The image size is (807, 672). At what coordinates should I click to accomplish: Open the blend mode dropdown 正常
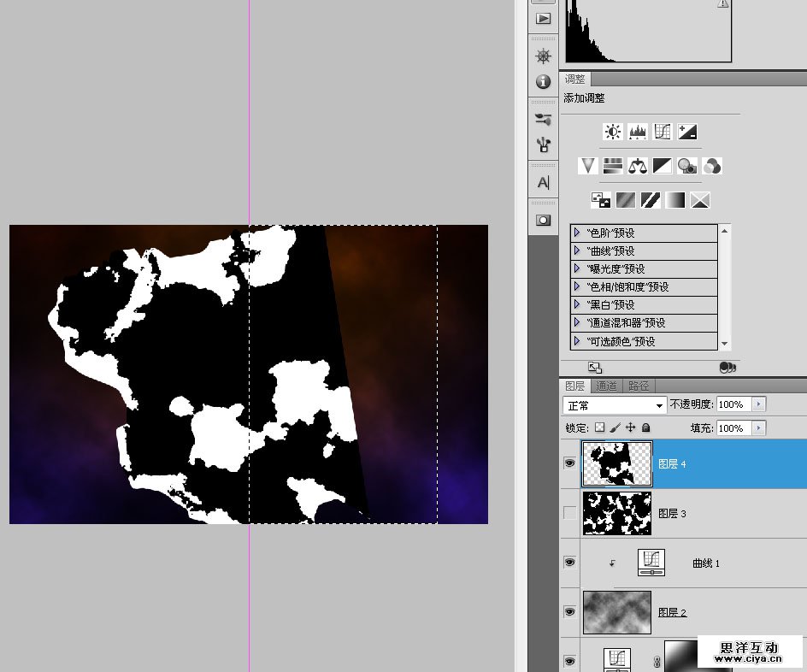click(614, 405)
